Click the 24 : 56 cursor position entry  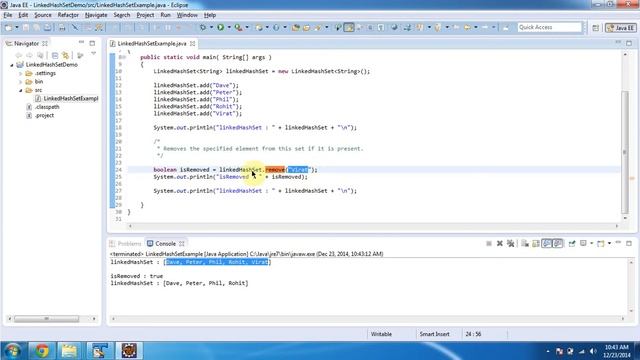click(x=473, y=334)
